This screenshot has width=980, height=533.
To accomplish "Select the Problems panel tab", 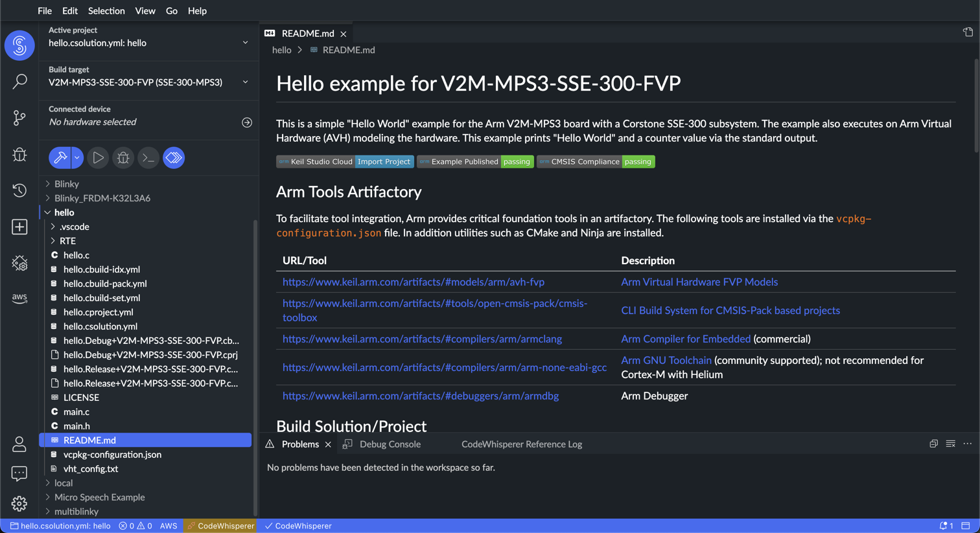I will [x=300, y=444].
